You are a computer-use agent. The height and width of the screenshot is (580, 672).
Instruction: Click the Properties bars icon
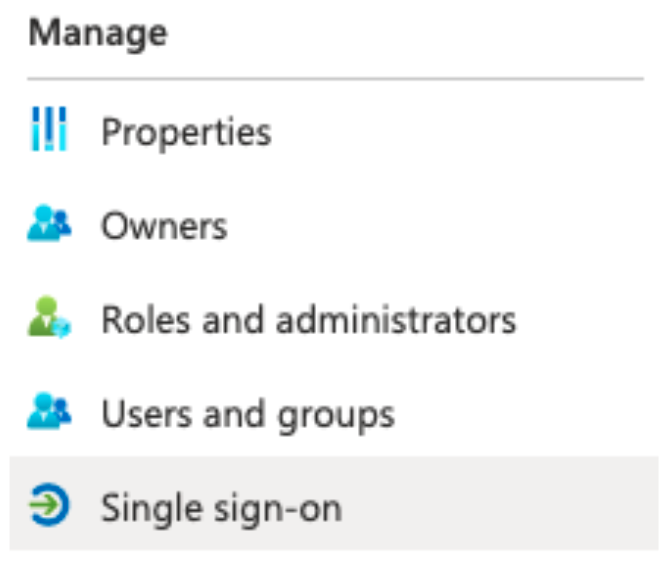(x=50, y=129)
